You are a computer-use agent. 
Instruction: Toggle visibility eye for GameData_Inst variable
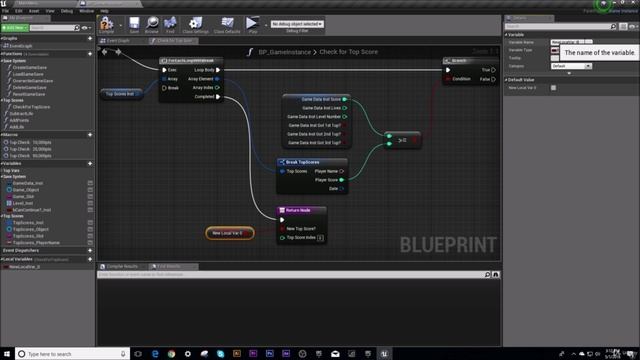[x=90, y=183]
